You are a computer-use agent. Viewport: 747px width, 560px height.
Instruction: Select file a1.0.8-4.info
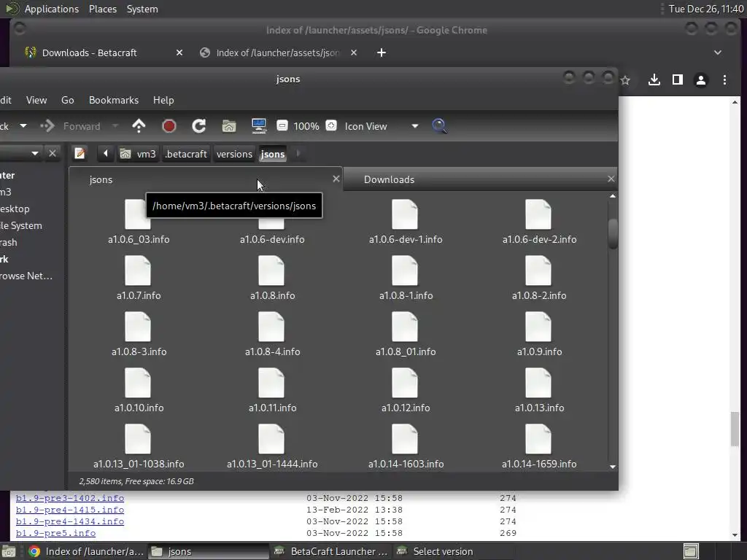pyautogui.click(x=272, y=334)
